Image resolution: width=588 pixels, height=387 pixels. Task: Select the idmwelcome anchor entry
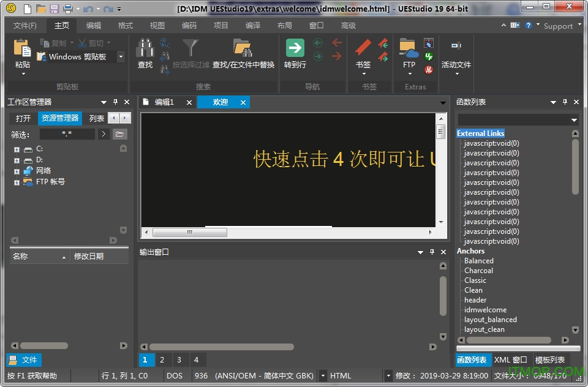[x=485, y=310]
